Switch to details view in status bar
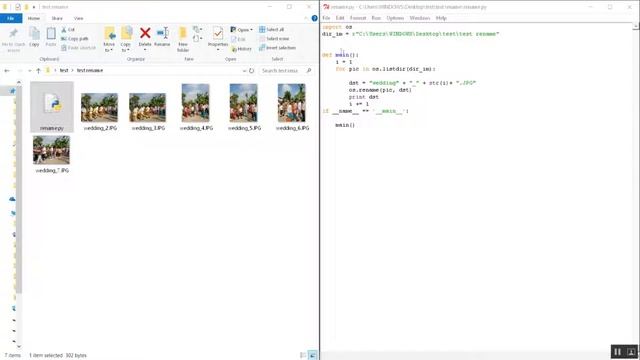 (303, 355)
